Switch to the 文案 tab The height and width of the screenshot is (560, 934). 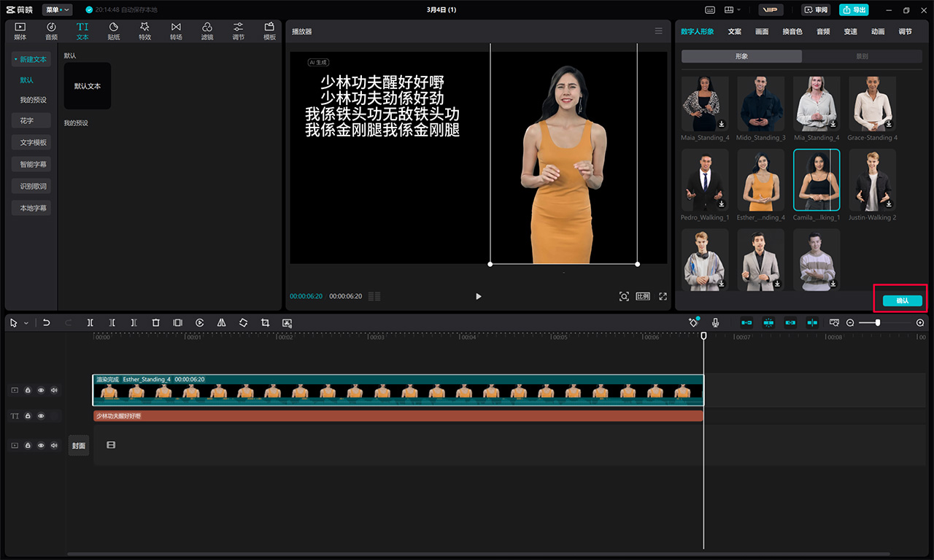coord(734,31)
